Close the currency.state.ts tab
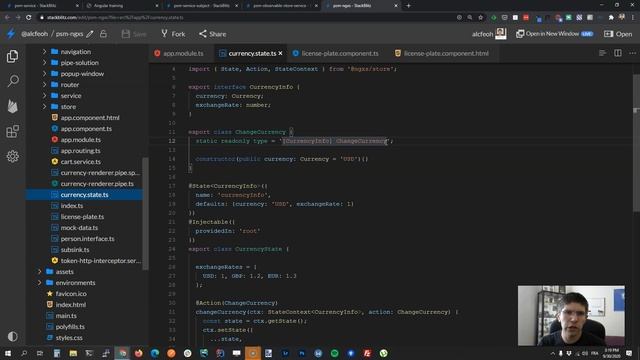 pyautogui.click(x=280, y=53)
